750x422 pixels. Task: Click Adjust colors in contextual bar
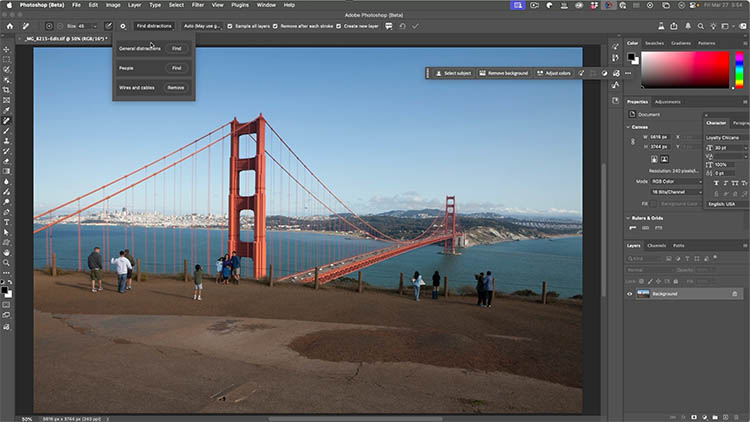pos(553,73)
